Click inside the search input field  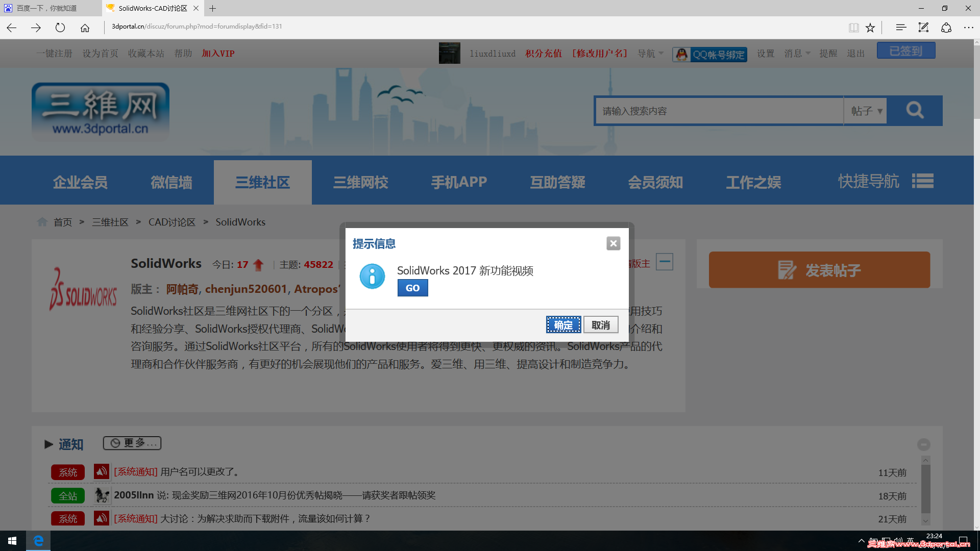[715, 110]
